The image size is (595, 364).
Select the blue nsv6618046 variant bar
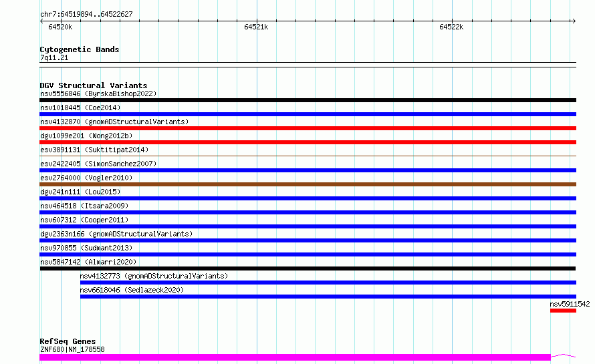pos(328,297)
